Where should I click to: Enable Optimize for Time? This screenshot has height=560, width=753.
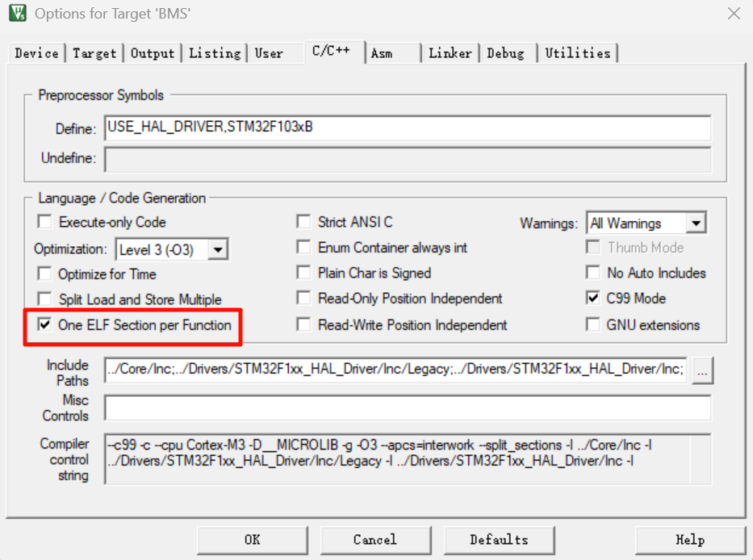pos(44,274)
